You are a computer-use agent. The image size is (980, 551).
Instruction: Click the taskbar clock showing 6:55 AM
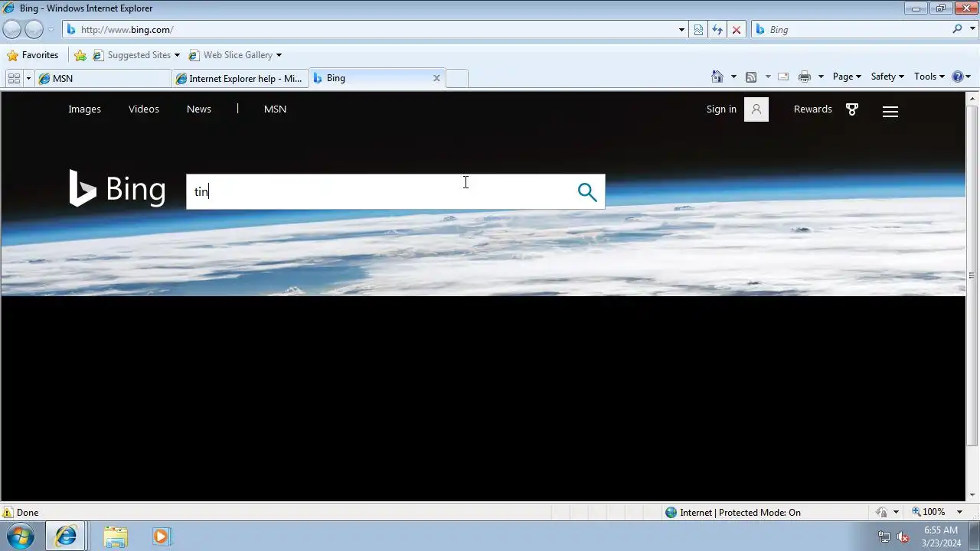(x=941, y=536)
